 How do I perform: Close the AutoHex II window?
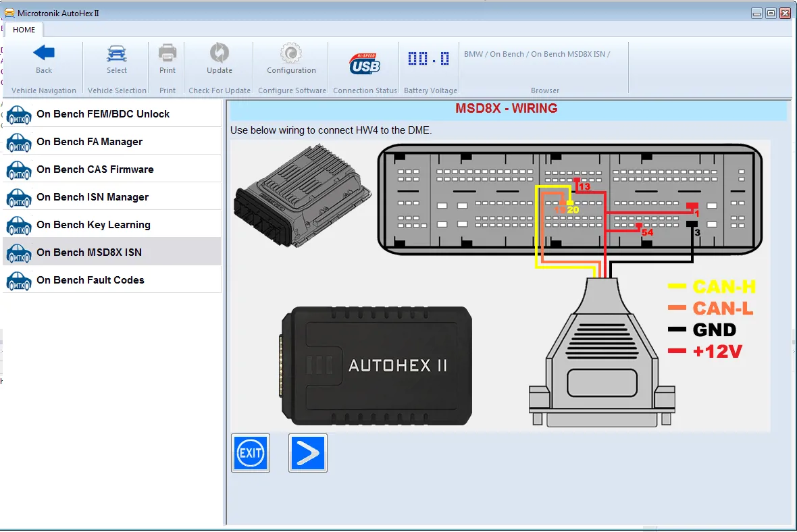[x=786, y=14]
